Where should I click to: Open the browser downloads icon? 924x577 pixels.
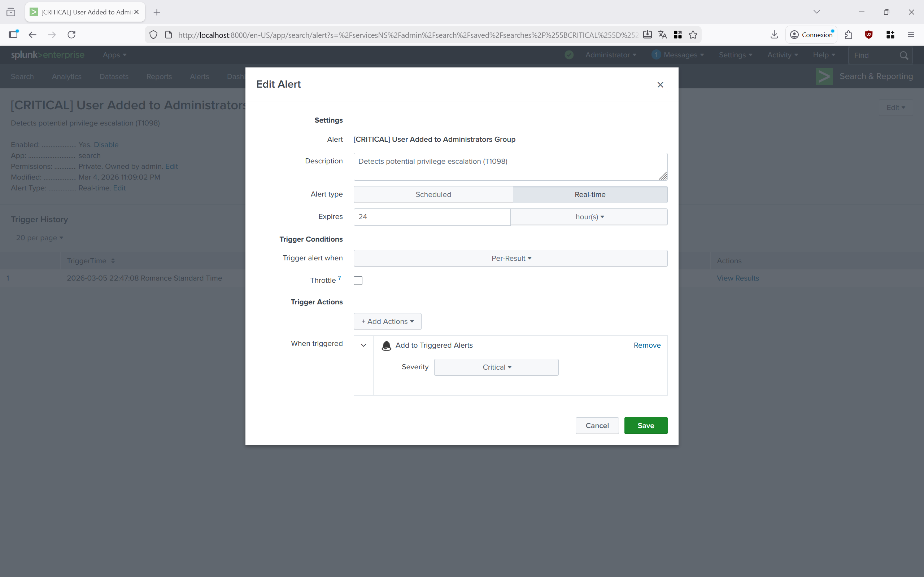click(774, 35)
